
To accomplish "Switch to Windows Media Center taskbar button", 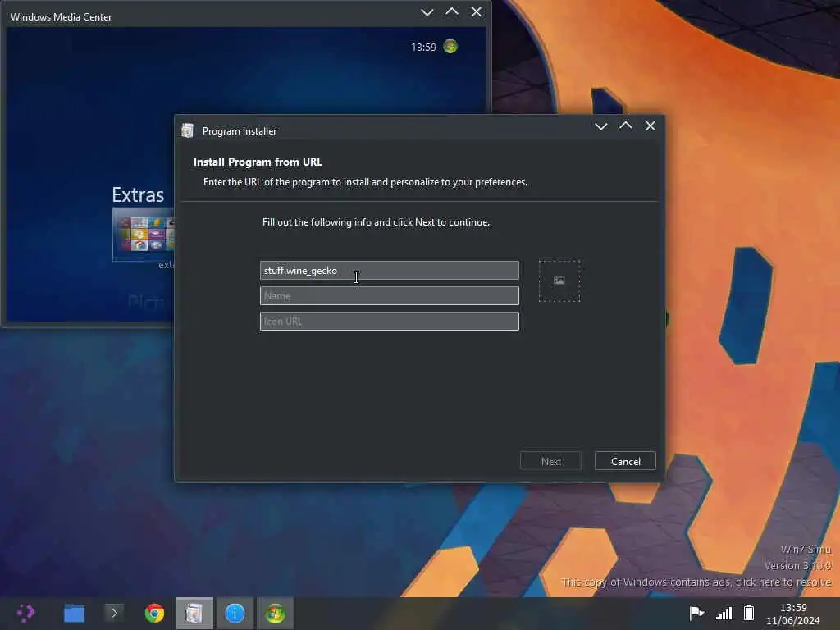I will pyautogui.click(x=275, y=614).
